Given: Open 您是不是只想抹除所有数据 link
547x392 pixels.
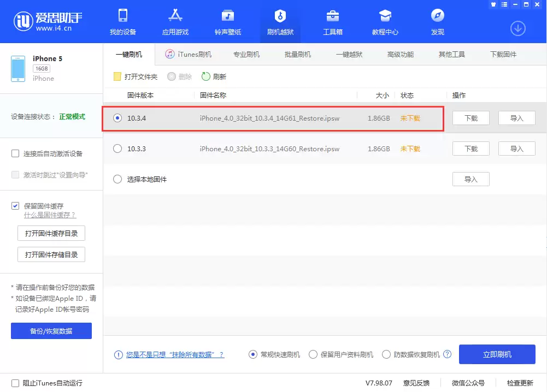Looking at the screenshot, I should coord(175,355).
